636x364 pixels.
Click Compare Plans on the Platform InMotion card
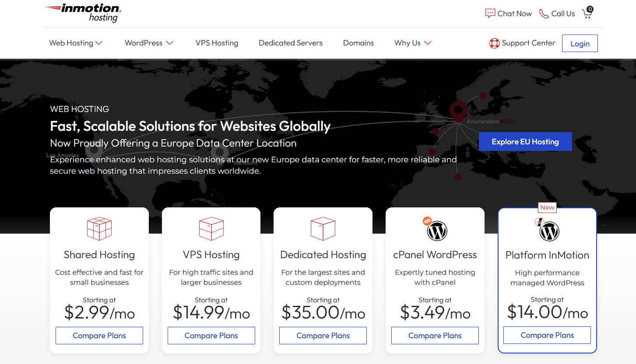point(547,335)
